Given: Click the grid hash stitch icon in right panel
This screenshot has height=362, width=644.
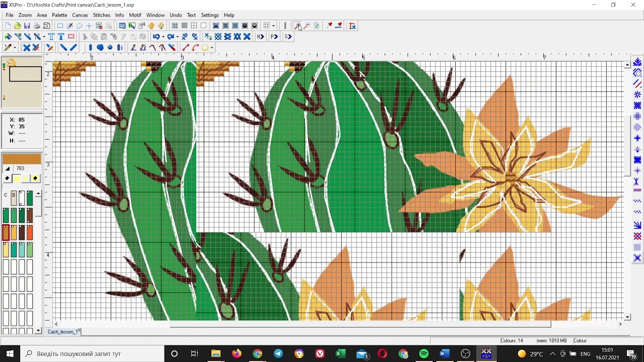Looking at the screenshot, I should coord(637,117).
